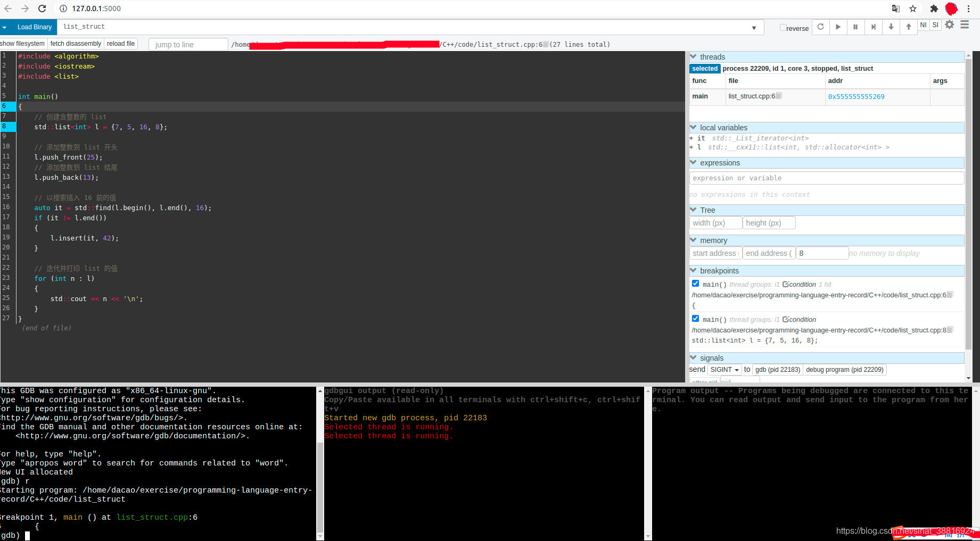Click the selected thread badge
Image resolution: width=980 pixels, height=541 pixels.
click(705, 69)
